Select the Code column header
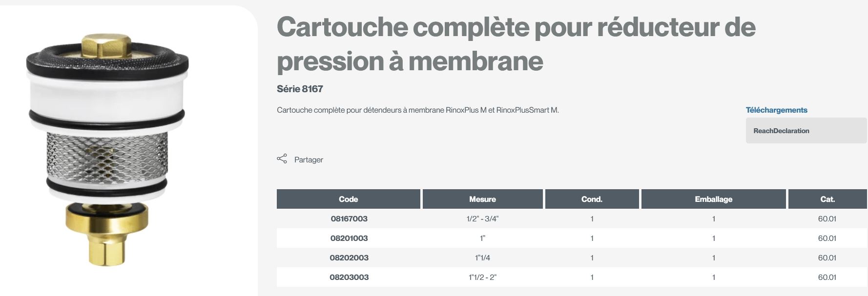The image size is (868, 296). (348, 199)
